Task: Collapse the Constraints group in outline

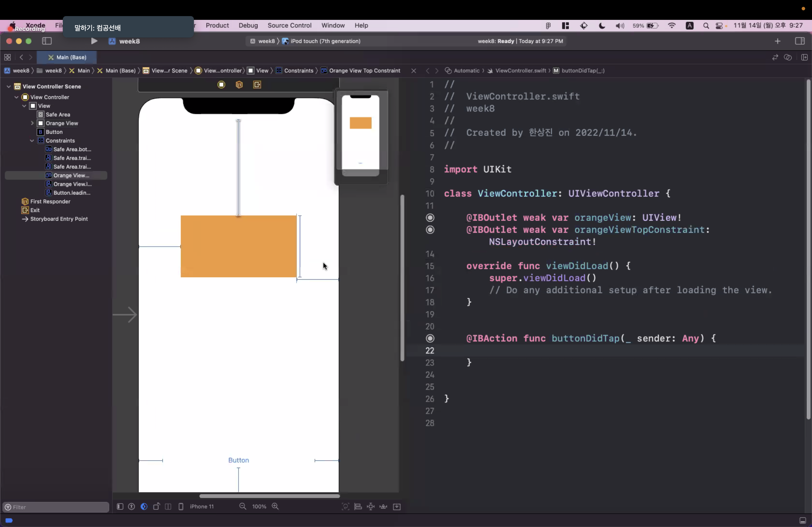Action: 32,141
